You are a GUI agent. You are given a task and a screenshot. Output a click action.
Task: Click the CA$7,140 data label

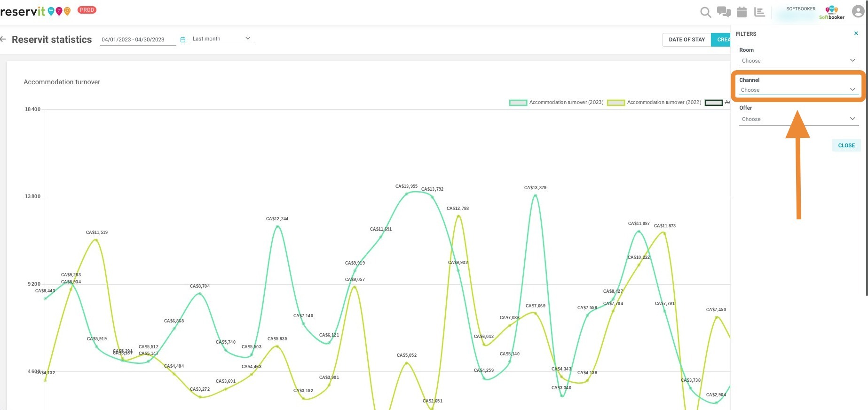click(303, 316)
